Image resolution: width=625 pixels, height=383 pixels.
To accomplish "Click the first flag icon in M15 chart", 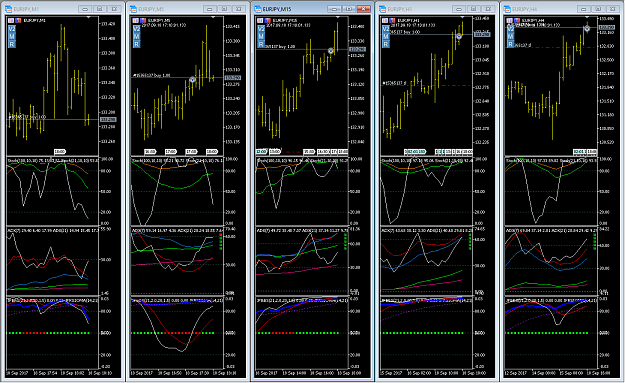I will [261, 20].
